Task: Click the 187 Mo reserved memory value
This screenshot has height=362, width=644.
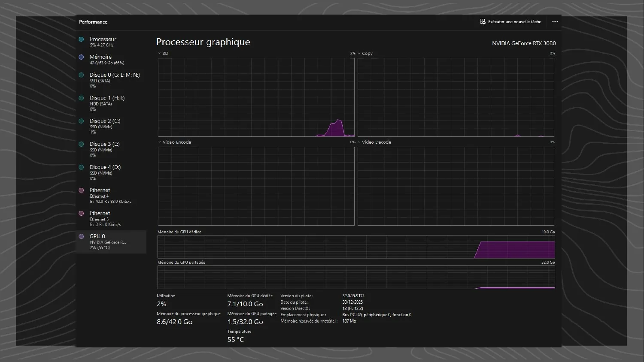Action: [349, 321]
